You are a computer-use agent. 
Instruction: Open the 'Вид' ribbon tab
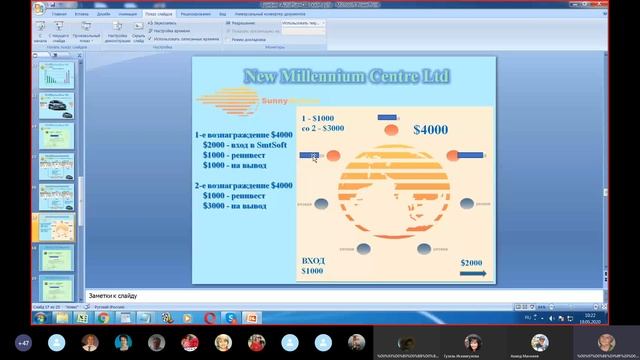[222, 14]
